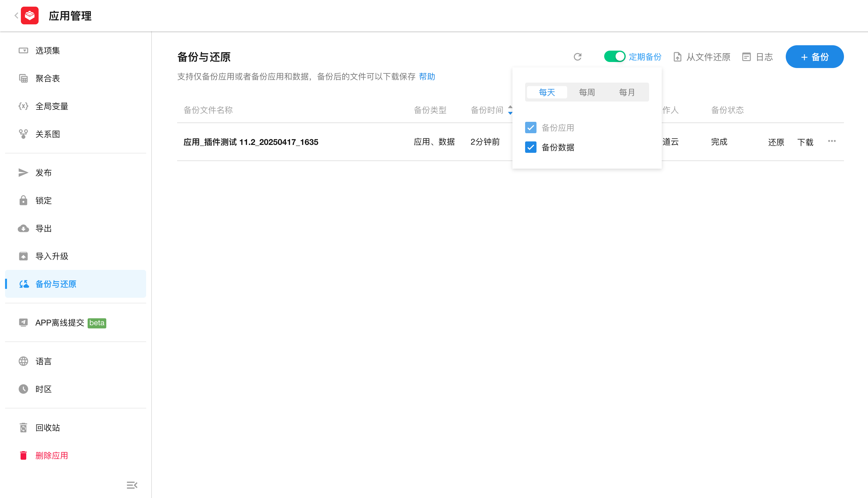
Task: Open 回收站 in the sidebar
Action: coord(75,427)
